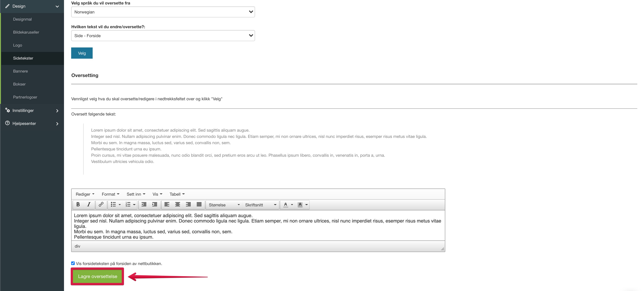Apply bullet list formatting
This screenshot has width=644, height=291.
pos(113,205)
